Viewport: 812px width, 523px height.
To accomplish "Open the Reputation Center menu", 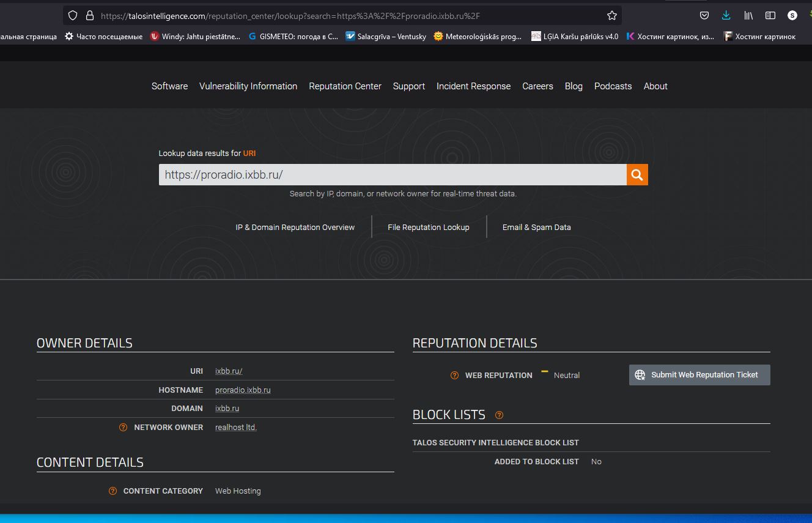I will 345,86.
